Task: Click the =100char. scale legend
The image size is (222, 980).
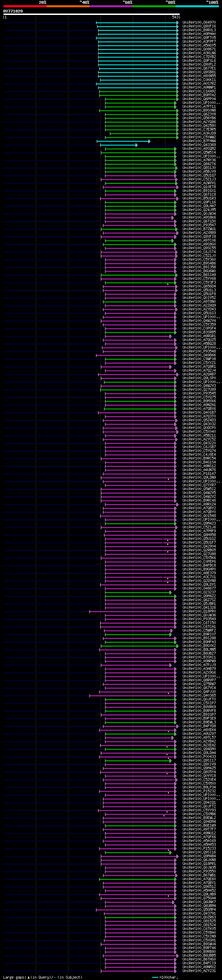Action: pos(165,977)
